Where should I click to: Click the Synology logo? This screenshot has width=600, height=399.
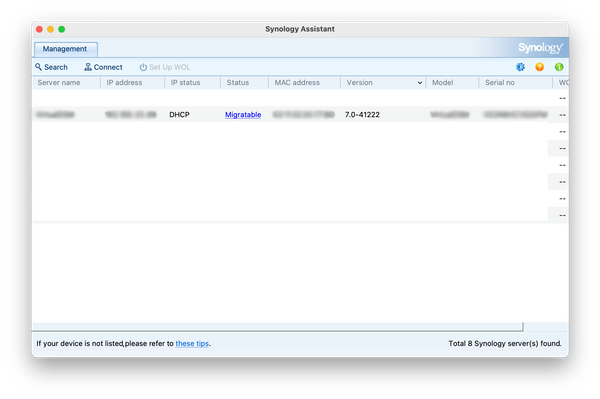pos(540,48)
